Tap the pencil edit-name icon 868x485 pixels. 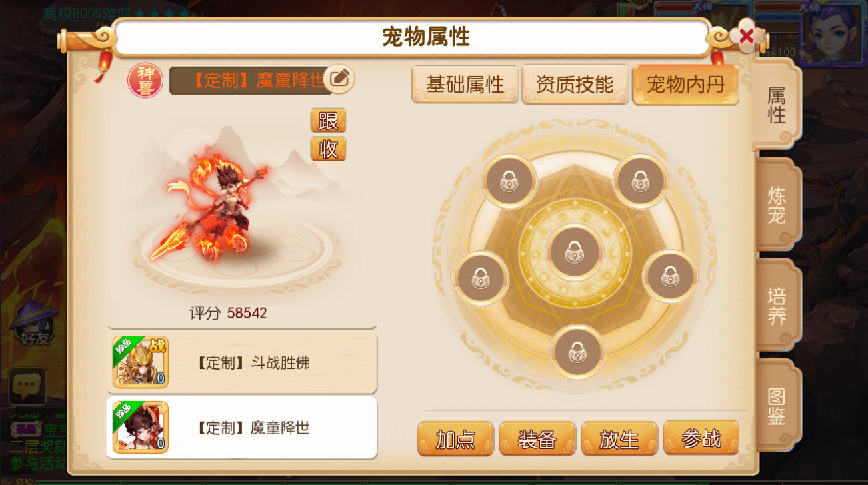(x=339, y=79)
